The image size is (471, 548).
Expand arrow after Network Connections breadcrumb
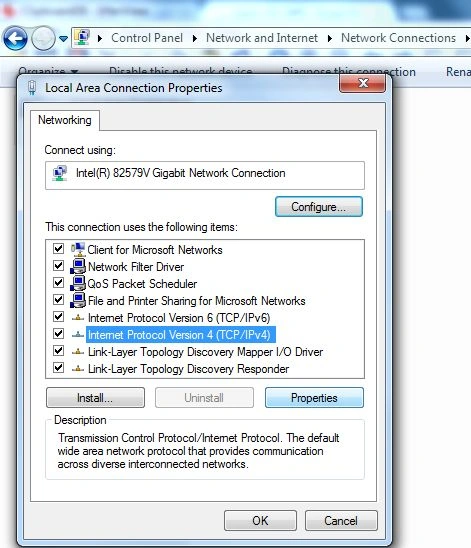click(467, 38)
